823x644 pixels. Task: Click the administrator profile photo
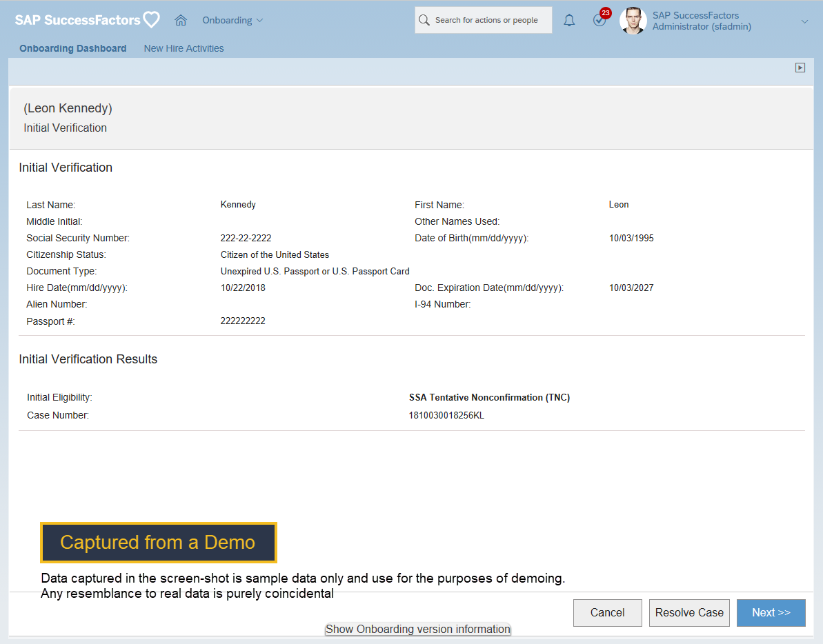[633, 21]
